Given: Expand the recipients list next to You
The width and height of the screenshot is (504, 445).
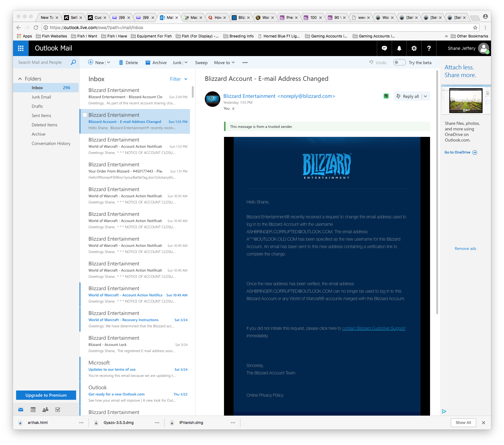Looking at the screenshot, I should pyautogui.click(x=233, y=109).
